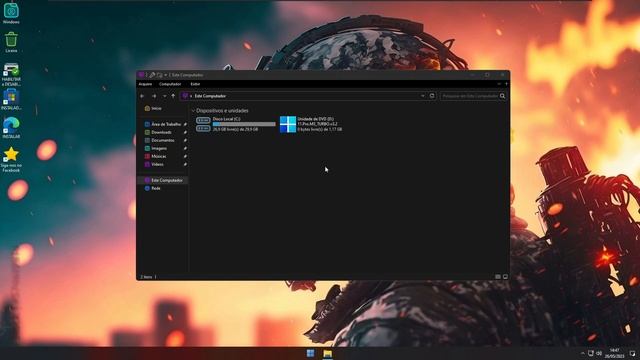Viewport: 640px width, 360px height.
Task: Go up one folder level
Action: tap(173, 96)
